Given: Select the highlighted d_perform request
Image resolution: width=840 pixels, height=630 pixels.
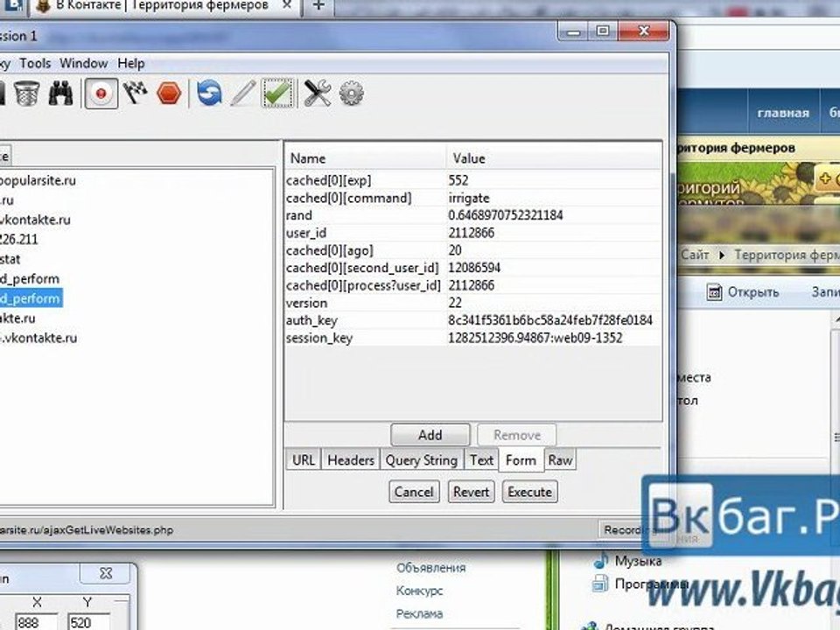Looking at the screenshot, I should pos(30,298).
